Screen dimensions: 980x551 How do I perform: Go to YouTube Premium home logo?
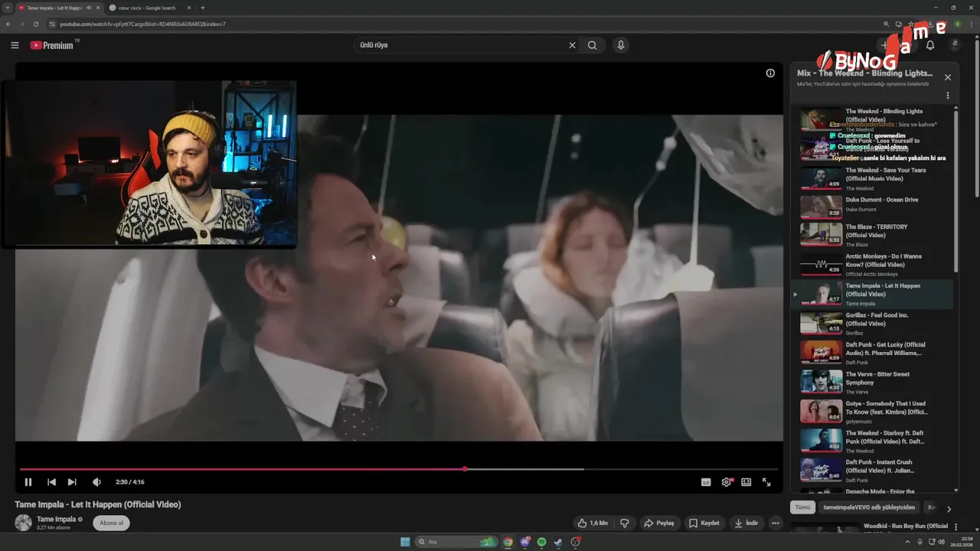tap(52, 45)
